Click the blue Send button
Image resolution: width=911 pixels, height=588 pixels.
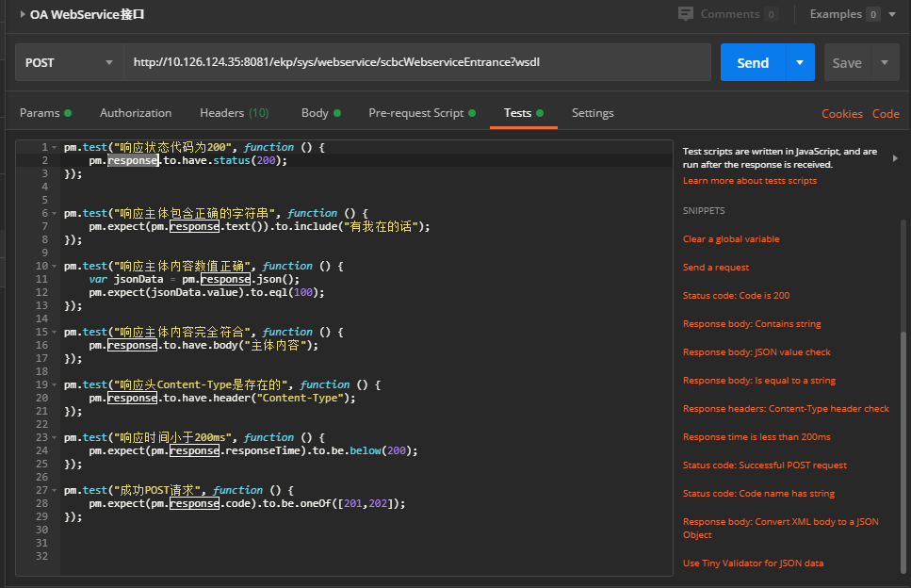(753, 62)
